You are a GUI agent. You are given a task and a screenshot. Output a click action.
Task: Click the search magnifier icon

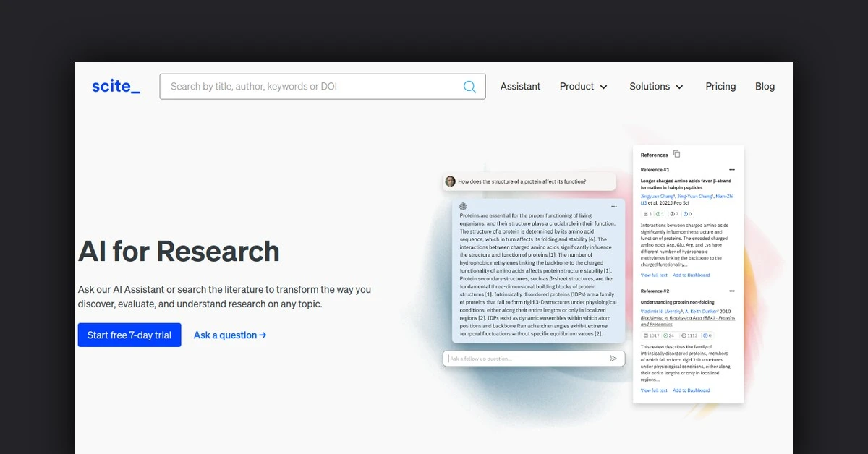(x=469, y=87)
